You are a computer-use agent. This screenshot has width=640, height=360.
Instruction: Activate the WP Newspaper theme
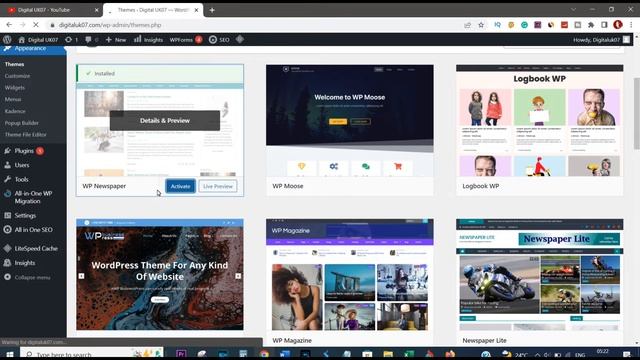[180, 186]
